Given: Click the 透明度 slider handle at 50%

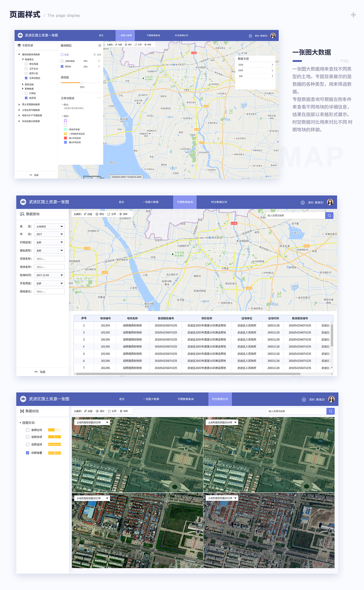Looking at the screenshot, I should point(82,83).
